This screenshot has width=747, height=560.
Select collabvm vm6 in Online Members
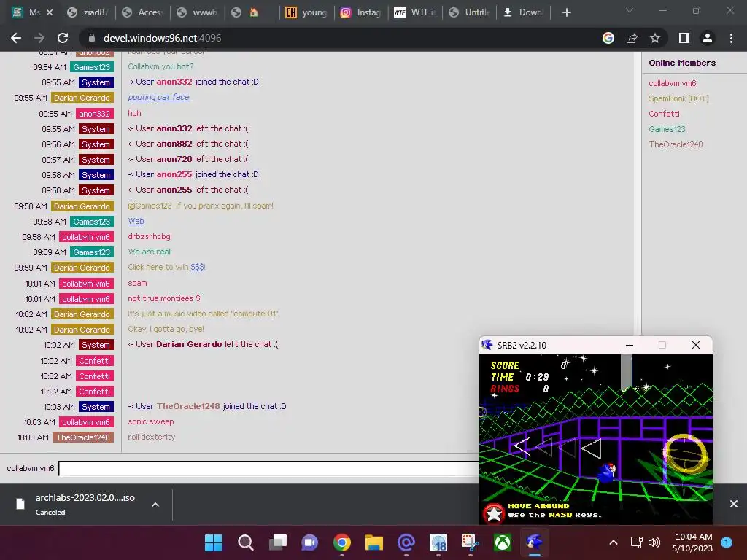pos(672,83)
